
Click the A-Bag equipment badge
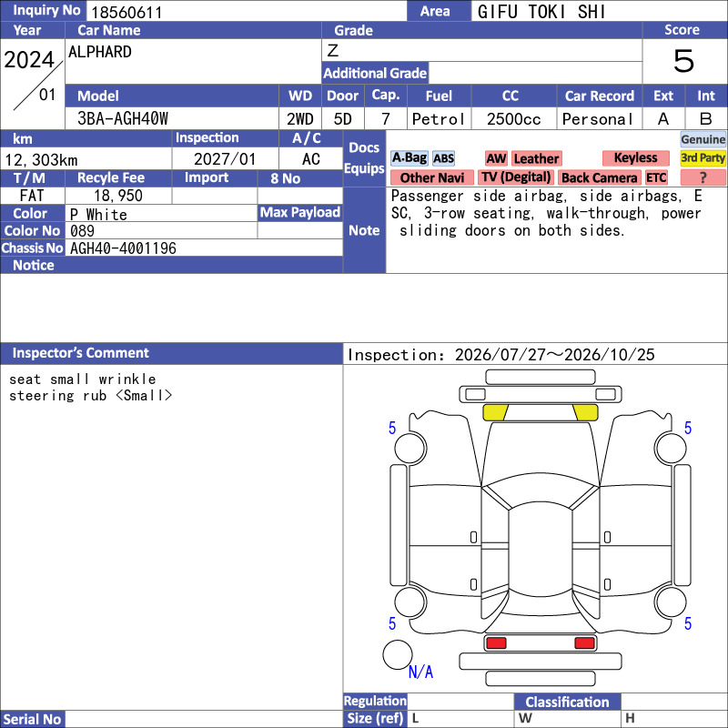point(409,158)
